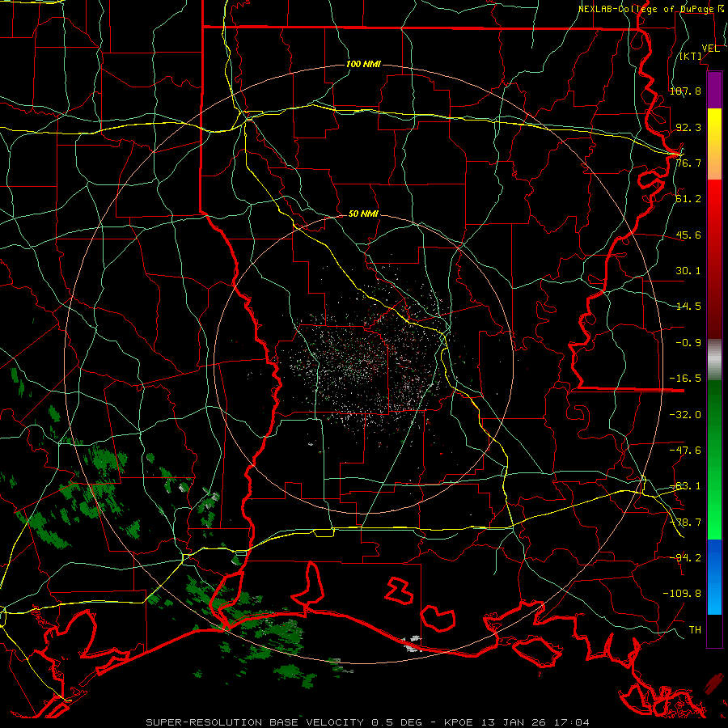This screenshot has width=728, height=728.
Task: Select the VEL legend title
Action: click(711, 49)
